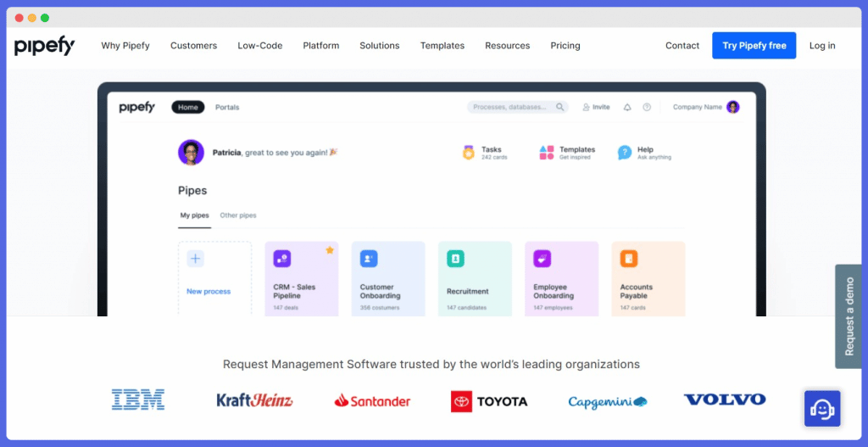Click the Accounts Payable card icon

(x=629, y=259)
